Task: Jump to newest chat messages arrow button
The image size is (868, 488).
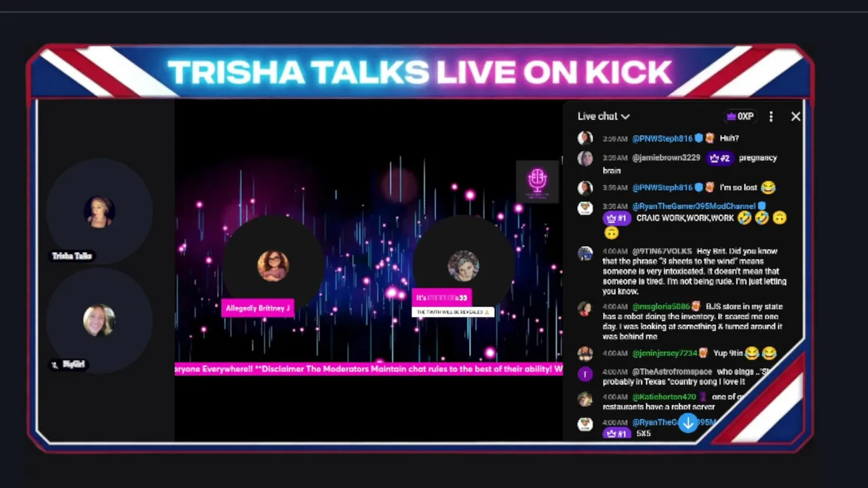Action: click(x=688, y=424)
